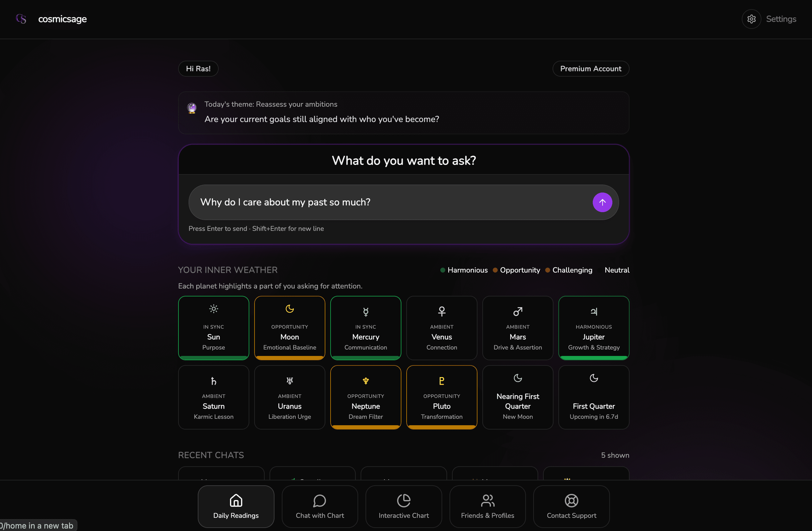The width and height of the screenshot is (812, 531).
Task: Select the Saturn Karmic Lesson card
Action: point(213,397)
